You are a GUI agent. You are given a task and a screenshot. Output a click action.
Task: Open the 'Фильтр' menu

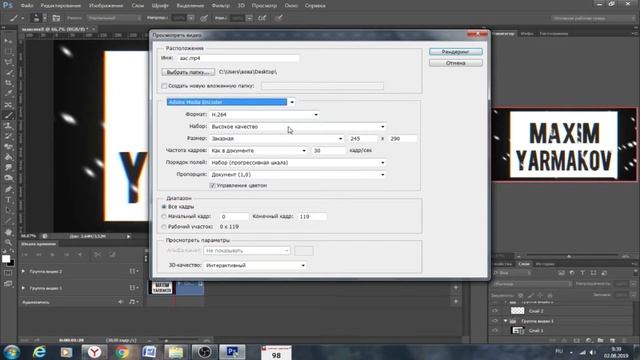click(x=221, y=6)
